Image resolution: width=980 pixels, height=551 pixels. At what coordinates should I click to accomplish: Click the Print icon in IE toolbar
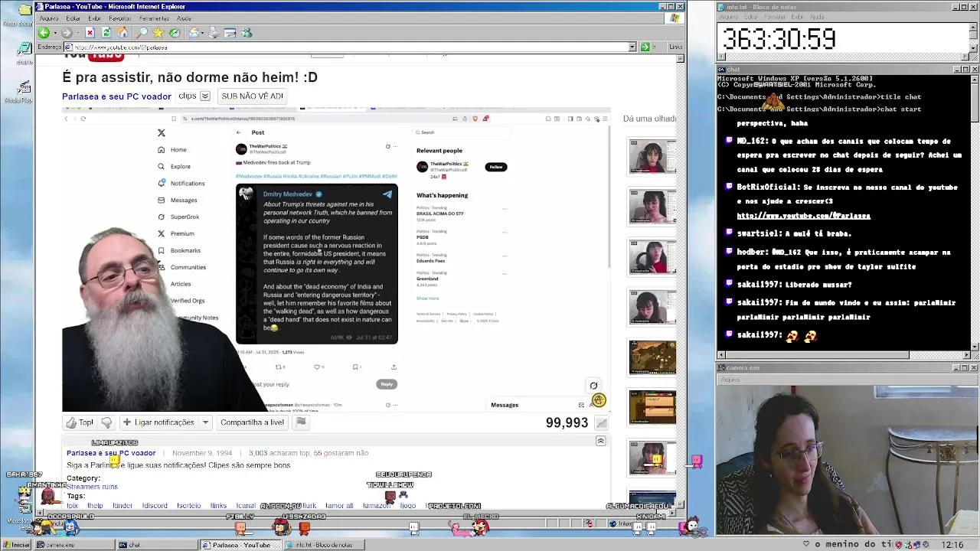(214, 33)
